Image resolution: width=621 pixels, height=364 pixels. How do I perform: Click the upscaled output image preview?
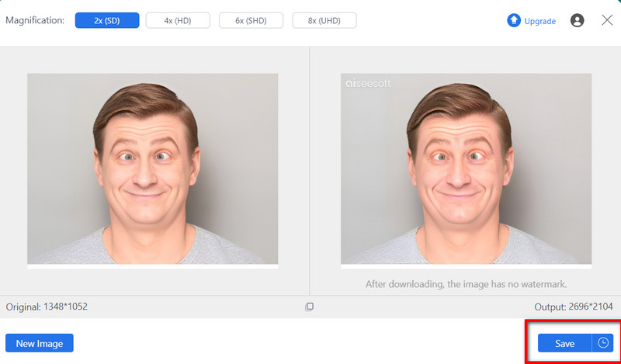click(466, 168)
